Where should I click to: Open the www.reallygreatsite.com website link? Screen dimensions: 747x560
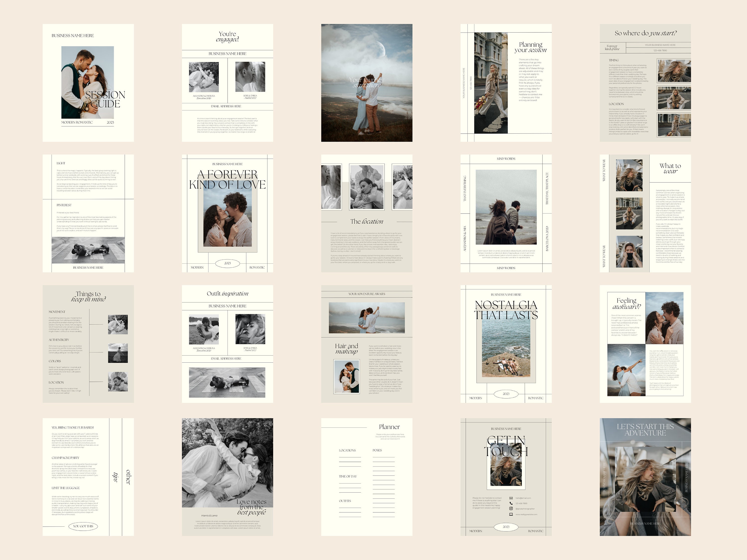[526, 515]
